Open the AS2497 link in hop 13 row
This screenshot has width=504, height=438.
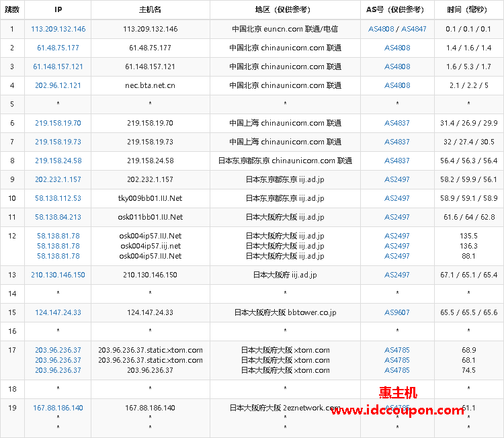[396, 275]
